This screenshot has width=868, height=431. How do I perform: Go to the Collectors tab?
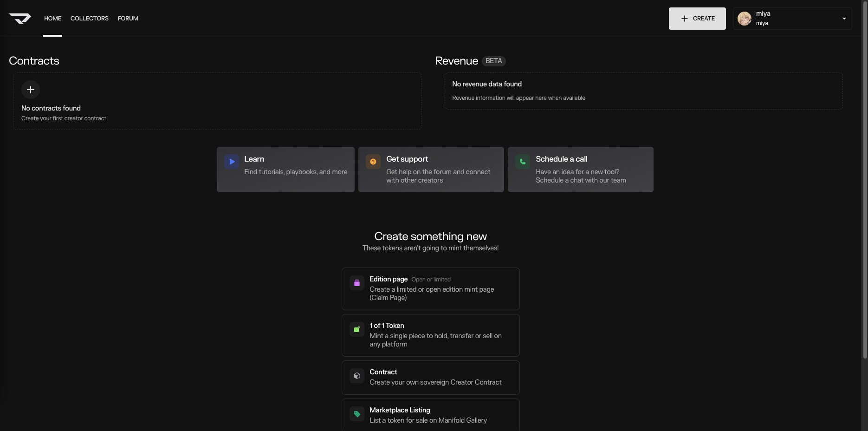90,19
